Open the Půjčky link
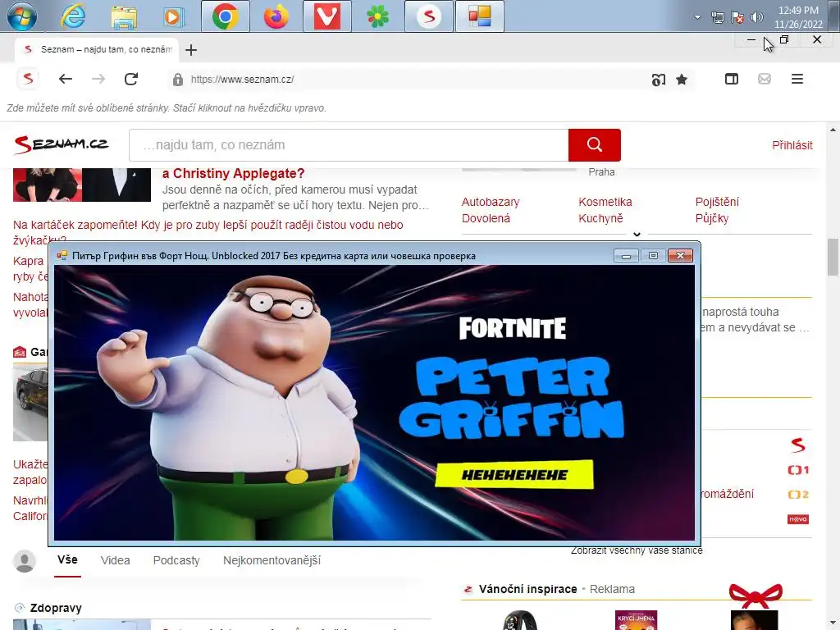Screen dimensions: 840x630 click(x=711, y=218)
